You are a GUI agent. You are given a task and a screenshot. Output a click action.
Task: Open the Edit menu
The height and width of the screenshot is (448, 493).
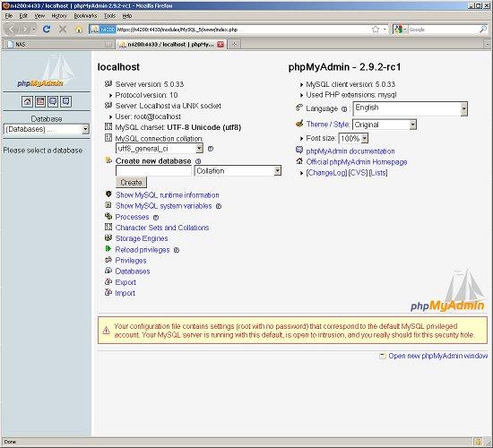coord(23,16)
